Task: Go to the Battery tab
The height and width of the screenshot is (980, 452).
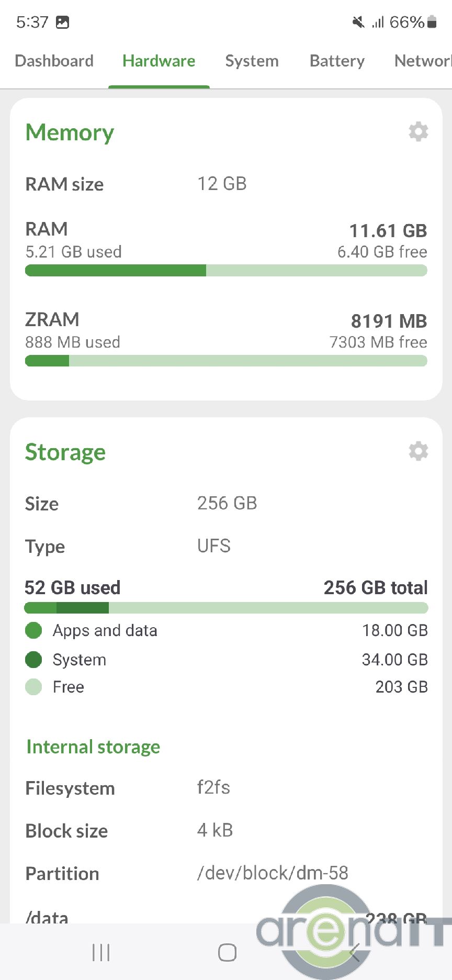Action: pos(337,61)
